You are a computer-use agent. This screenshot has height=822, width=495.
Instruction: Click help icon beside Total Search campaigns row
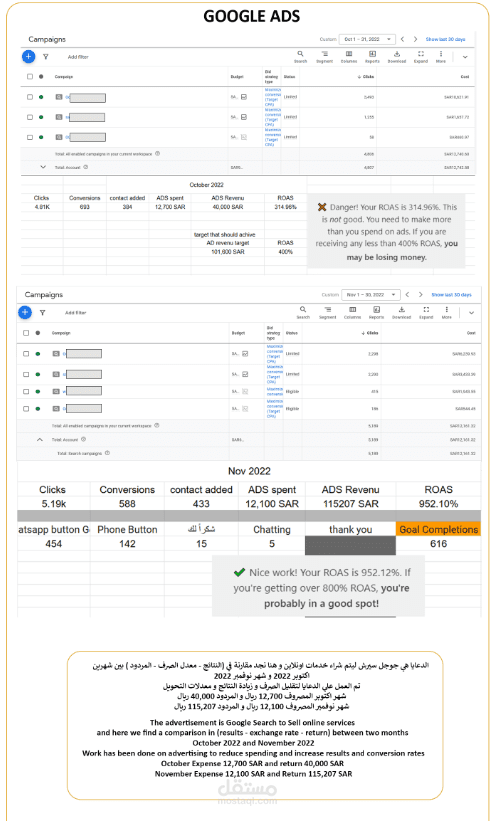pyautogui.click(x=107, y=453)
